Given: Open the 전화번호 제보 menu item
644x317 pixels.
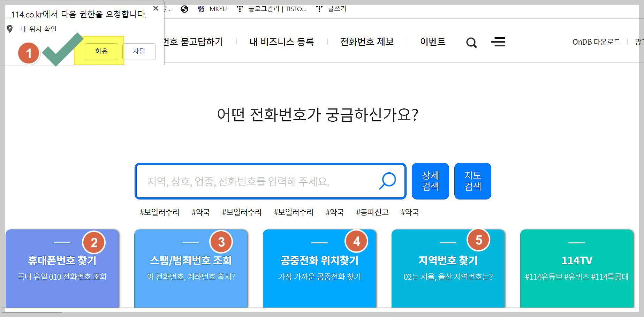Looking at the screenshot, I should 367,42.
